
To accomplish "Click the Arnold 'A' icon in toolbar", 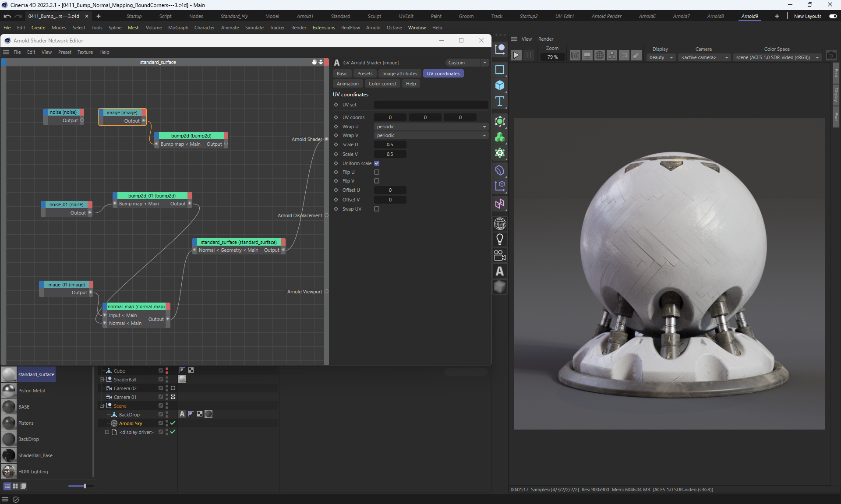I will [x=499, y=271].
